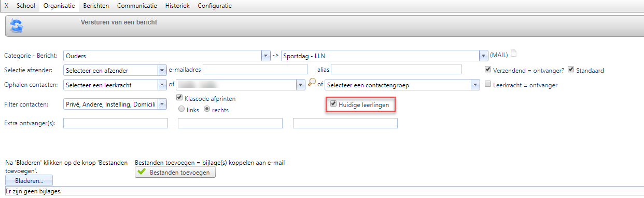Click the Bladeren... button
Image resolution: width=644 pixels, height=198 pixels.
click(x=29, y=180)
